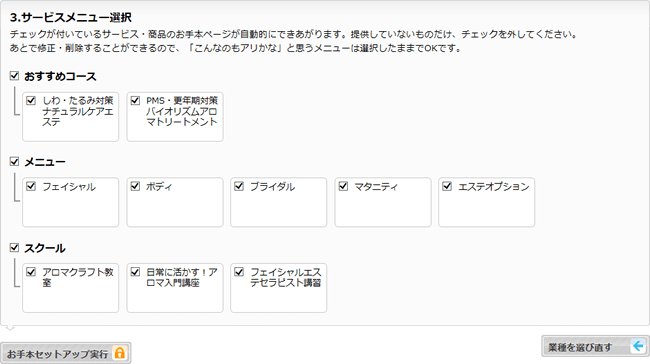Click the lock icon on setup button
The image size is (650, 364).
pyautogui.click(x=120, y=353)
